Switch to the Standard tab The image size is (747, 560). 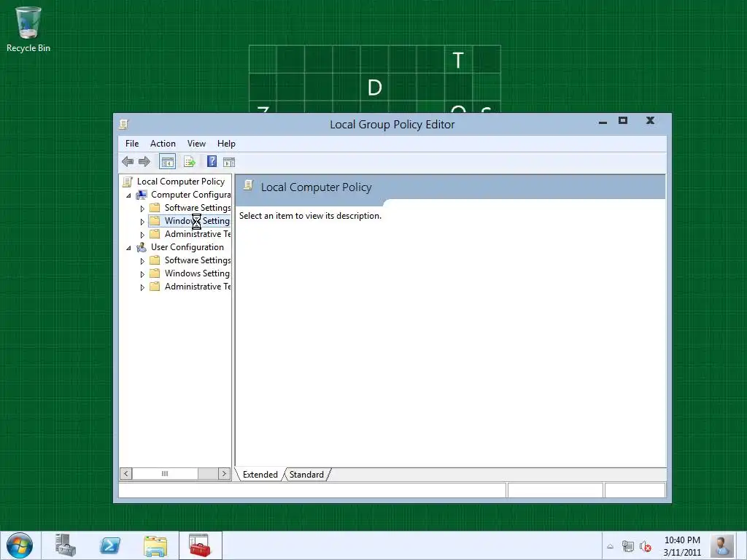306,474
